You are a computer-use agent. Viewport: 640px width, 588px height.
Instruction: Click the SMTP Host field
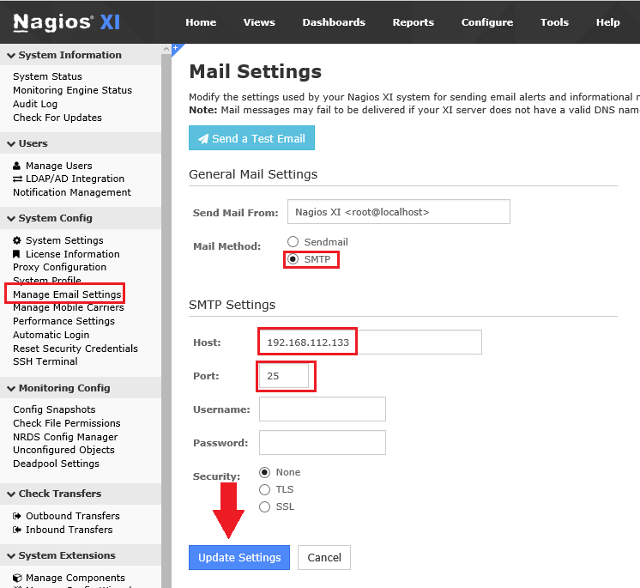[370, 342]
